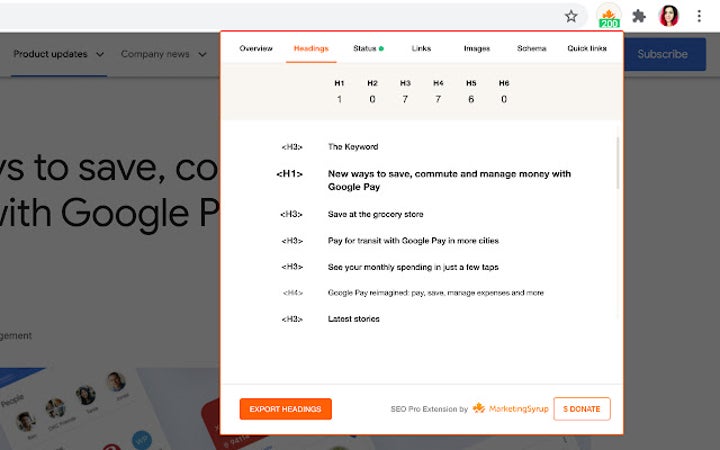Open the Images tab
The height and width of the screenshot is (450, 720).
(477, 48)
